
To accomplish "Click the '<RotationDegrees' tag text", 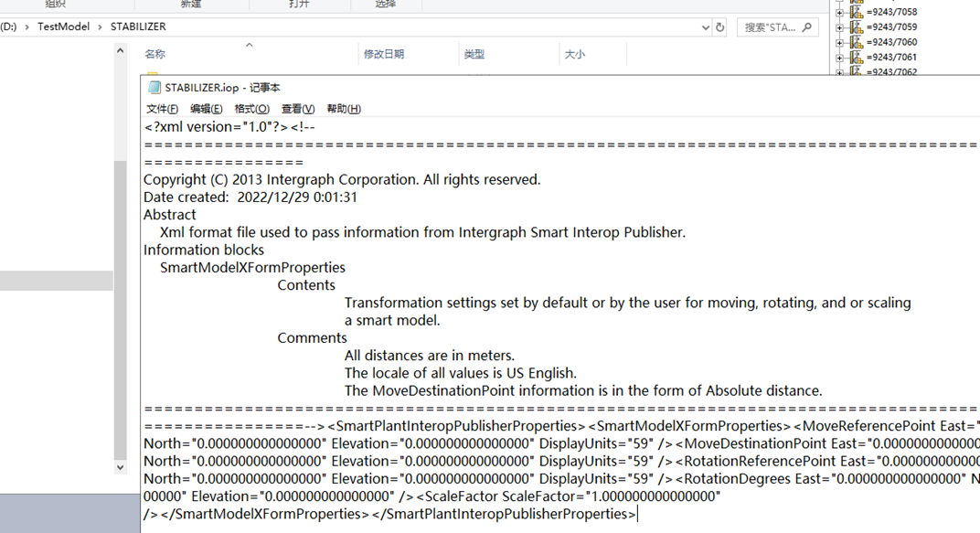I will pyautogui.click(x=733, y=479).
